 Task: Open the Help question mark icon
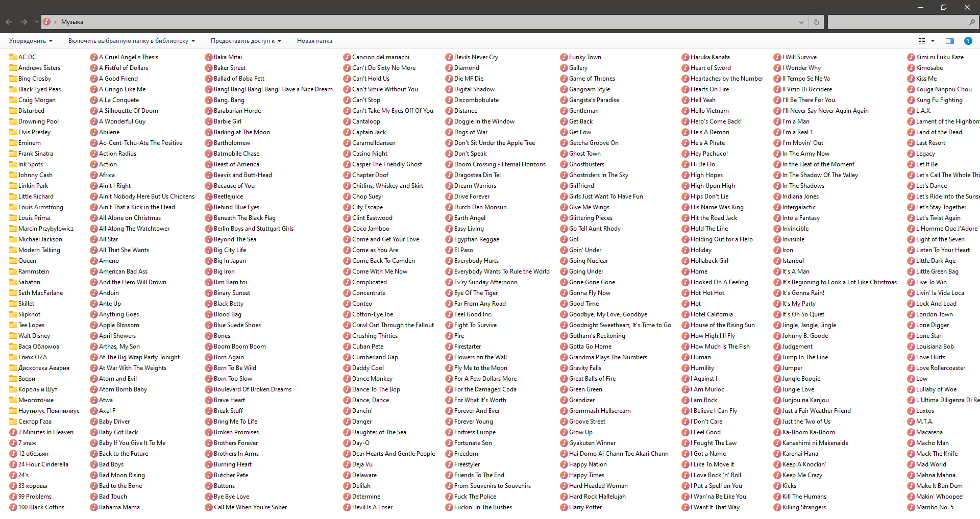point(968,41)
